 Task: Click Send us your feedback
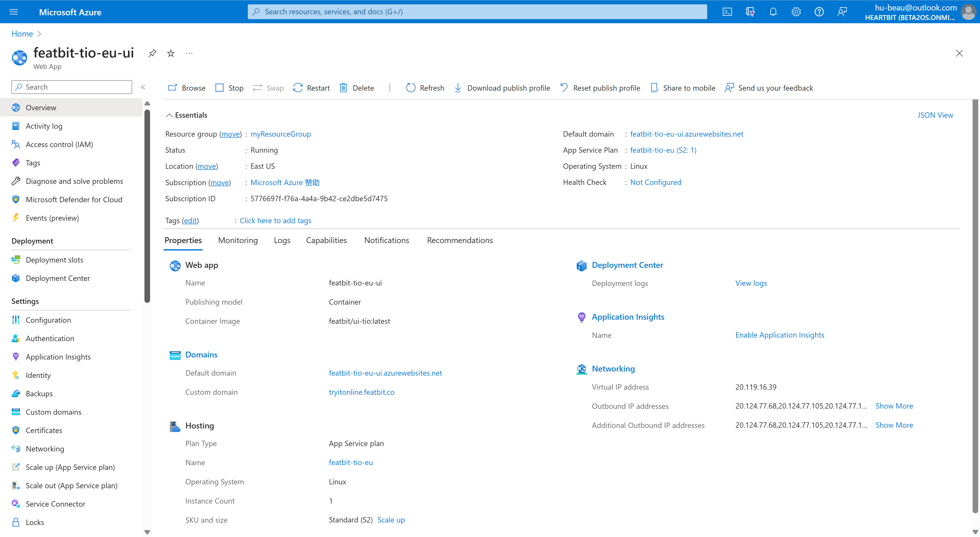coord(769,88)
